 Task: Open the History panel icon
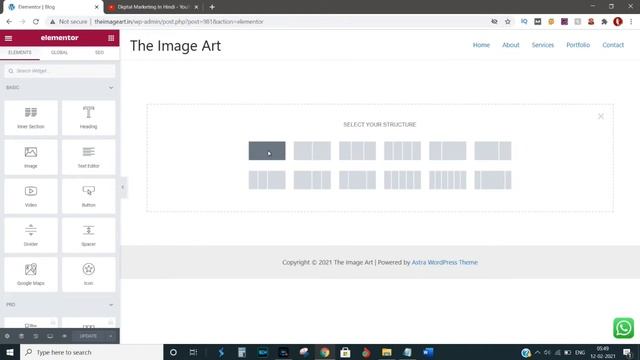(x=36, y=336)
